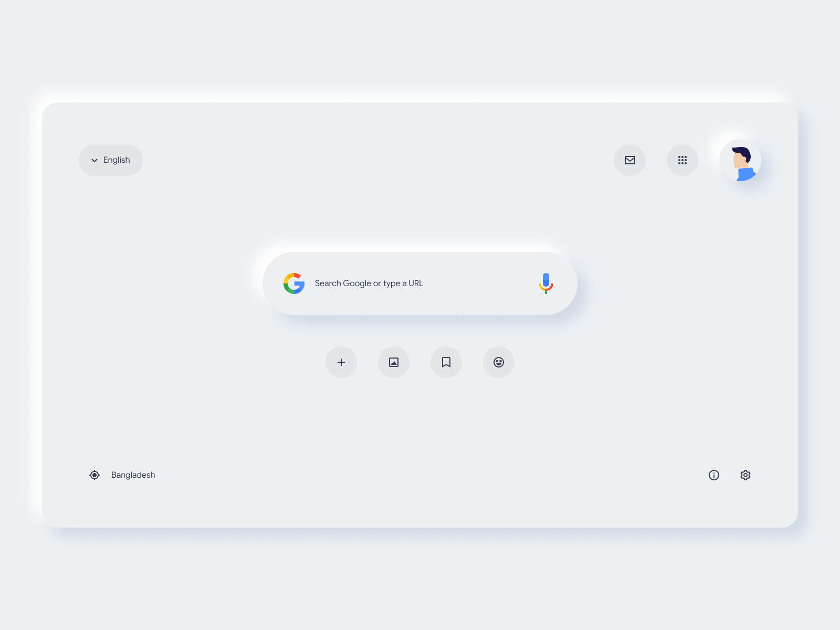Click the location crosshair icon beside Bangladesh

point(94,475)
